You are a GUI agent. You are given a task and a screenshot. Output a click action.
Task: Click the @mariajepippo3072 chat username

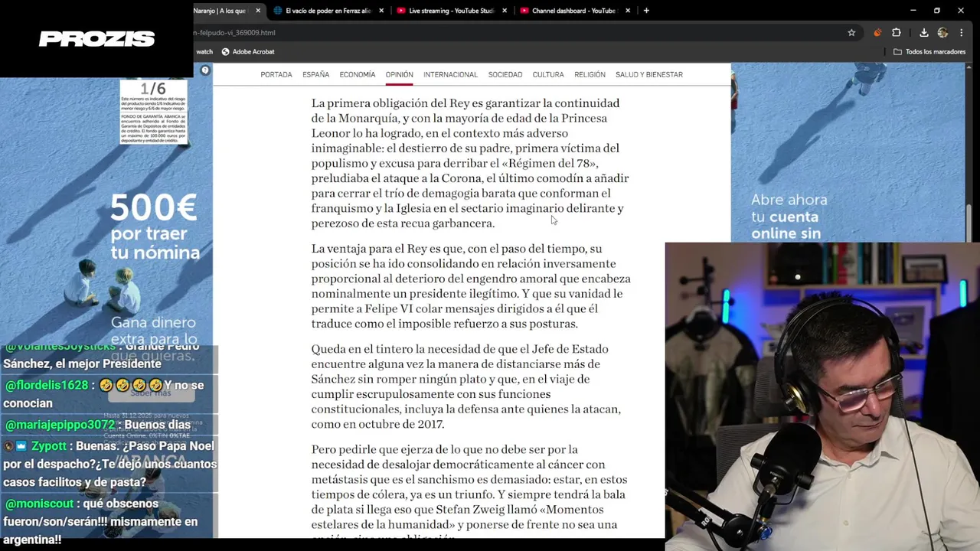(x=59, y=425)
